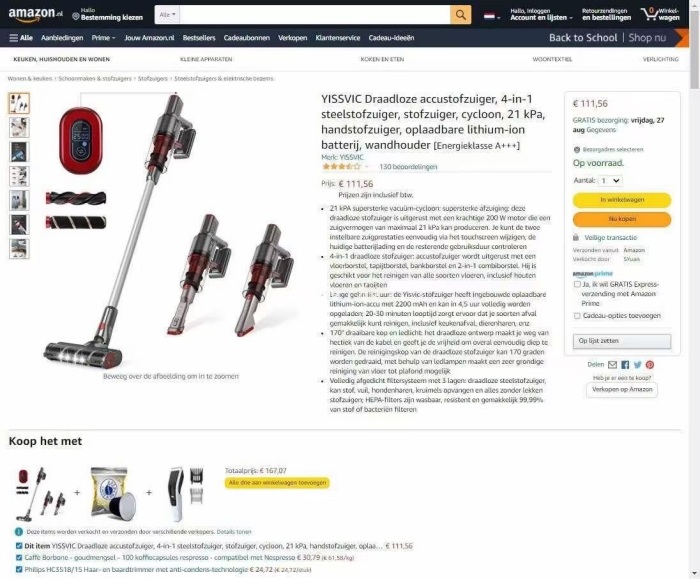
Task: Share product on Twitter
Action: click(x=638, y=365)
